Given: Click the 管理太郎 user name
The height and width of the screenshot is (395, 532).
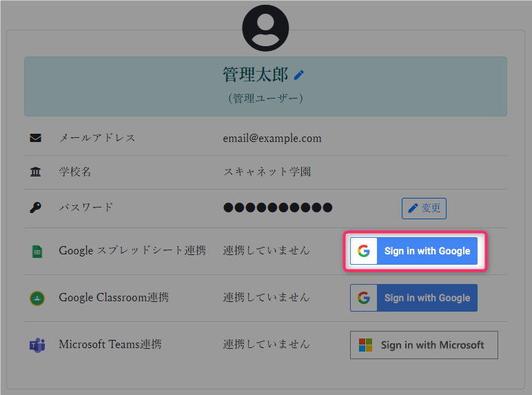Looking at the screenshot, I should tap(256, 74).
